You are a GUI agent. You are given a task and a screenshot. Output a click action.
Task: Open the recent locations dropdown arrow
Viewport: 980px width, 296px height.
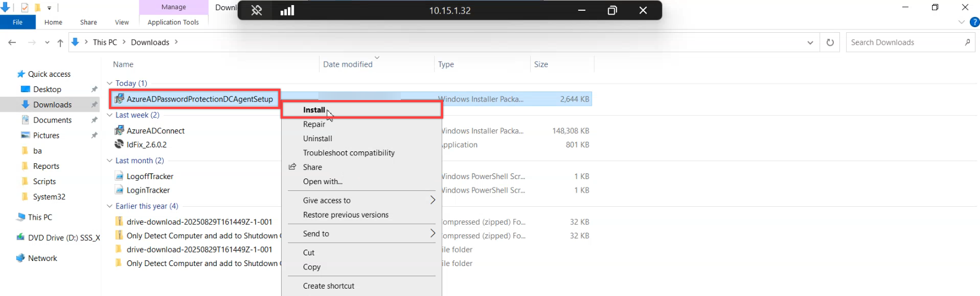[47, 42]
